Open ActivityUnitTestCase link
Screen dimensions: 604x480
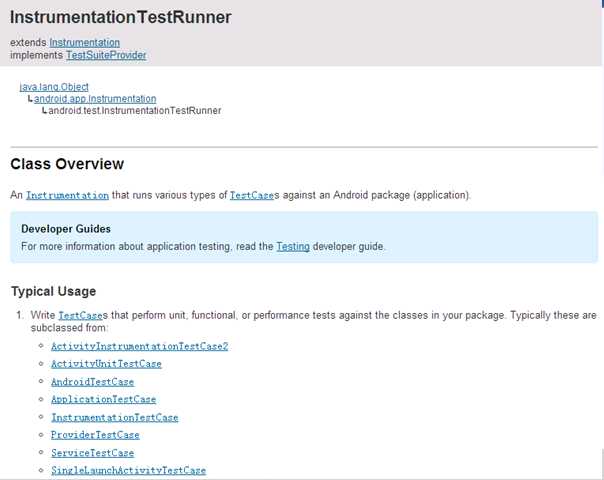tap(106, 364)
